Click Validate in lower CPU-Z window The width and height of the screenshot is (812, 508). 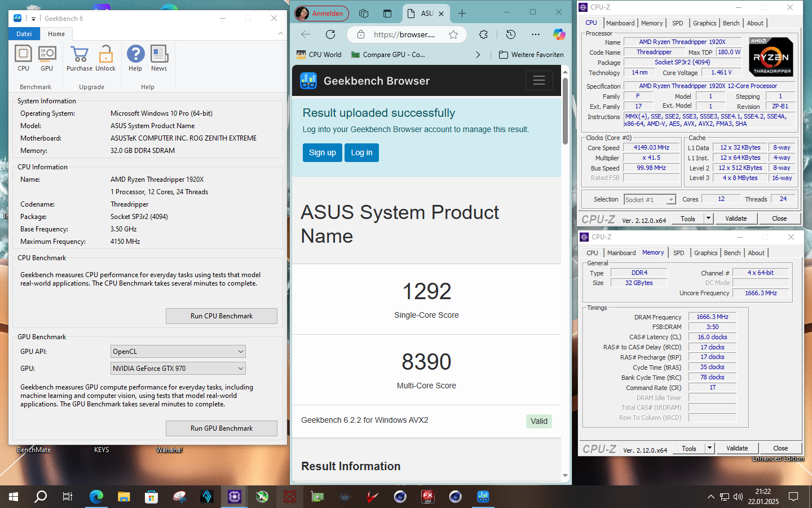tap(737, 448)
